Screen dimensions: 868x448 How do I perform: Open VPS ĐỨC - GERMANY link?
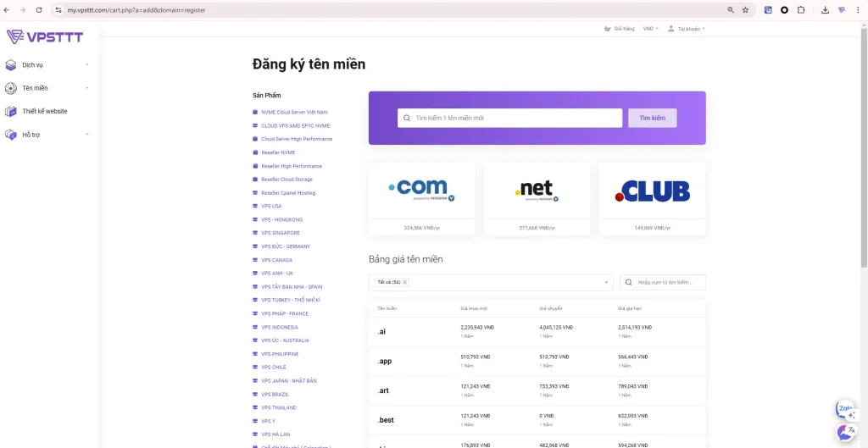[286, 246]
